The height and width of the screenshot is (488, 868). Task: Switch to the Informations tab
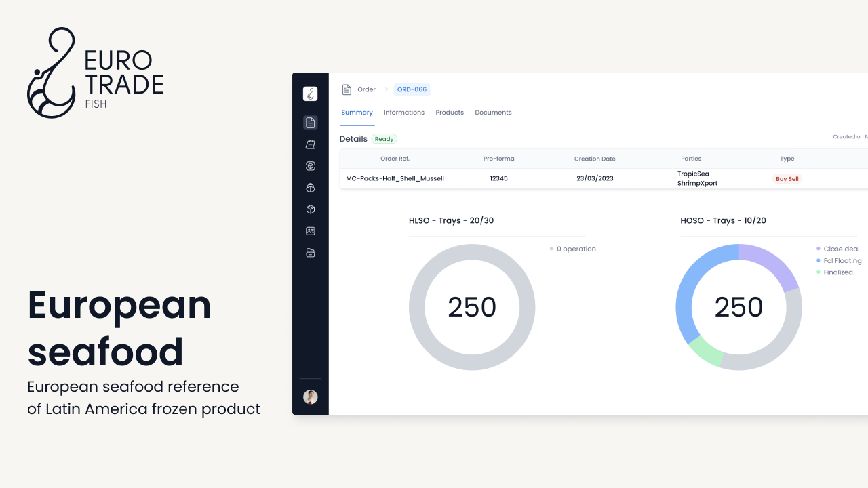coord(403,113)
